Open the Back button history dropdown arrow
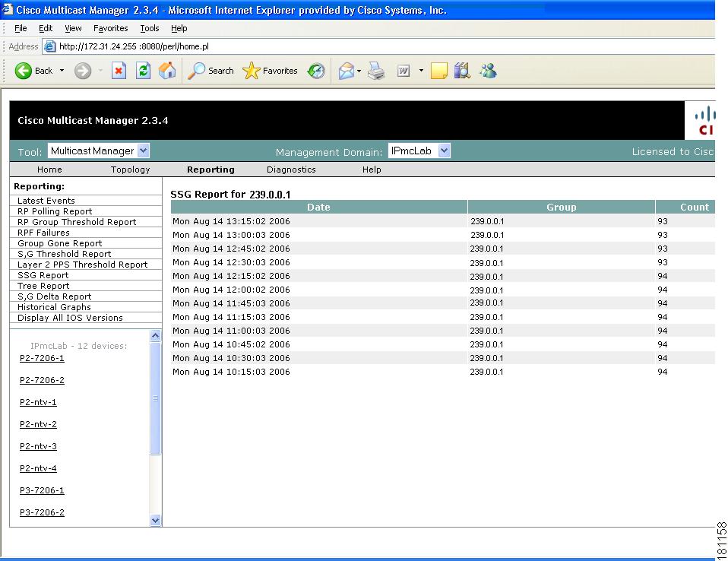This screenshot has width=728, height=561. [x=62, y=71]
